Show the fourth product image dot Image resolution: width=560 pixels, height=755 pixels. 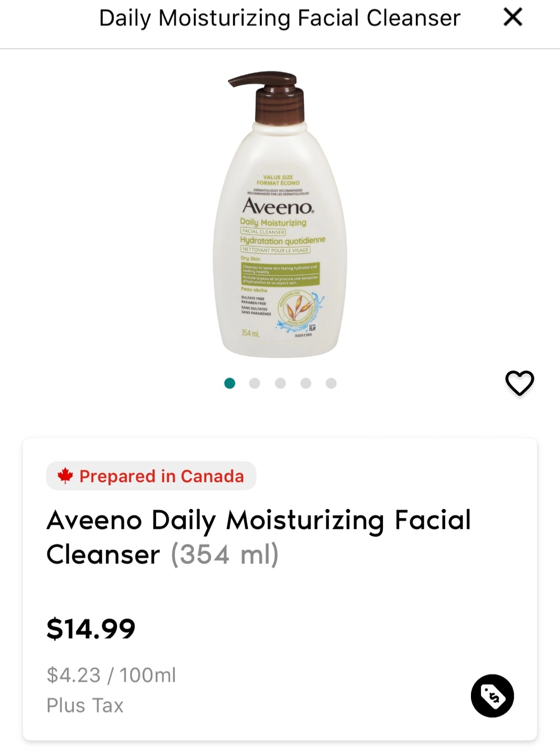pos(306,383)
